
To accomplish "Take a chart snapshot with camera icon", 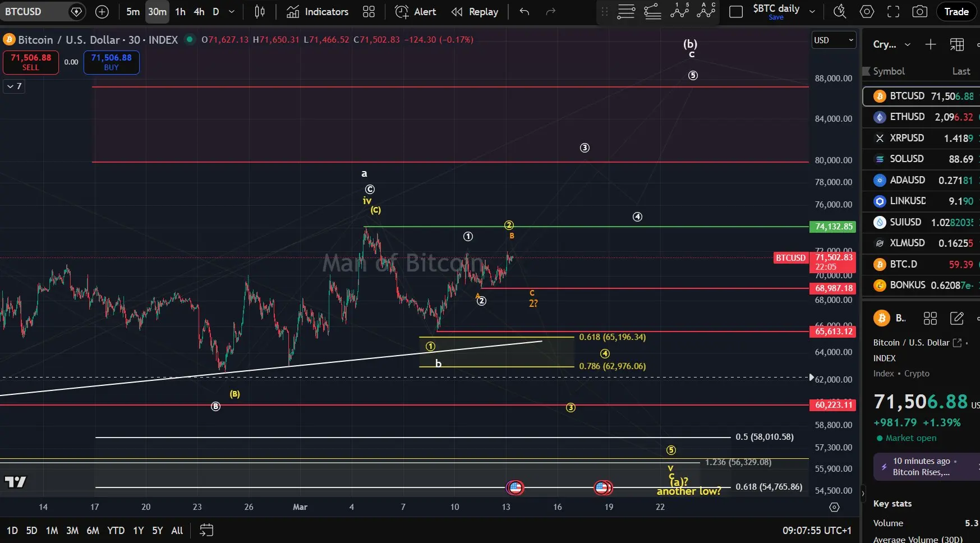I will (920, 12).
